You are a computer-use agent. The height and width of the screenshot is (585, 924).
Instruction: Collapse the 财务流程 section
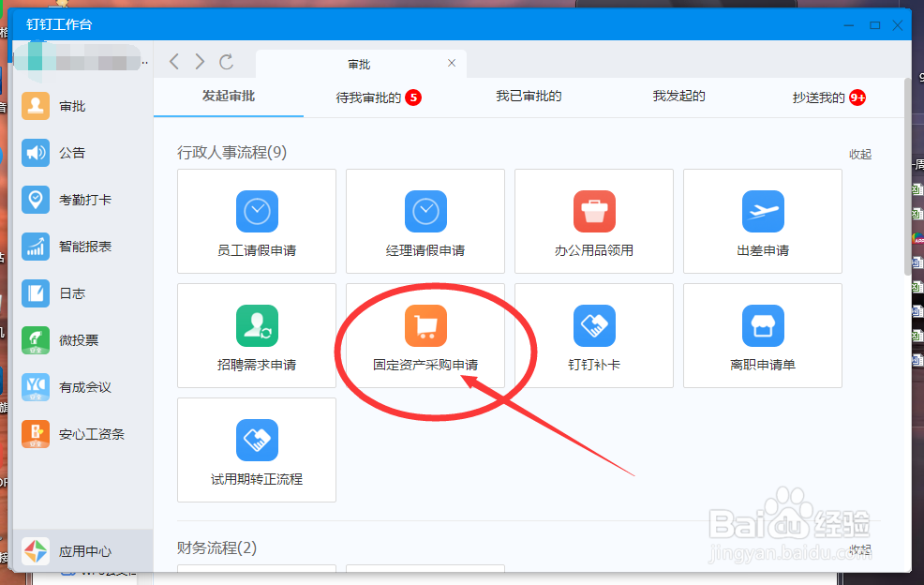[859, 549]
